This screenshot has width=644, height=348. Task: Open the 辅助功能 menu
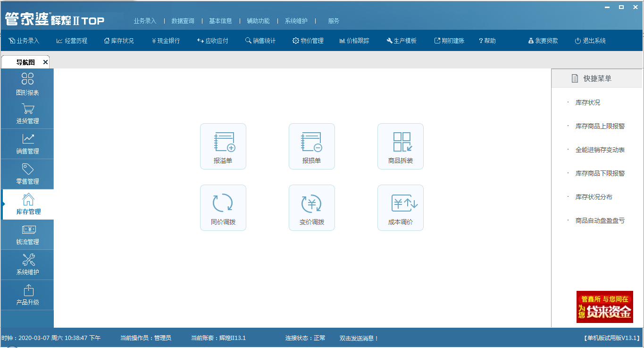pyautogui.click(x=258, y=21)
